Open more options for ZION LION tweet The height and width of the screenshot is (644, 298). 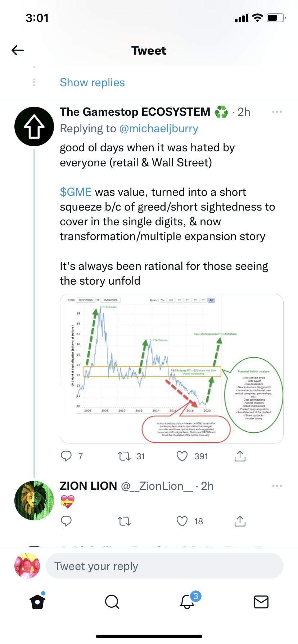[x=277, y=486]
